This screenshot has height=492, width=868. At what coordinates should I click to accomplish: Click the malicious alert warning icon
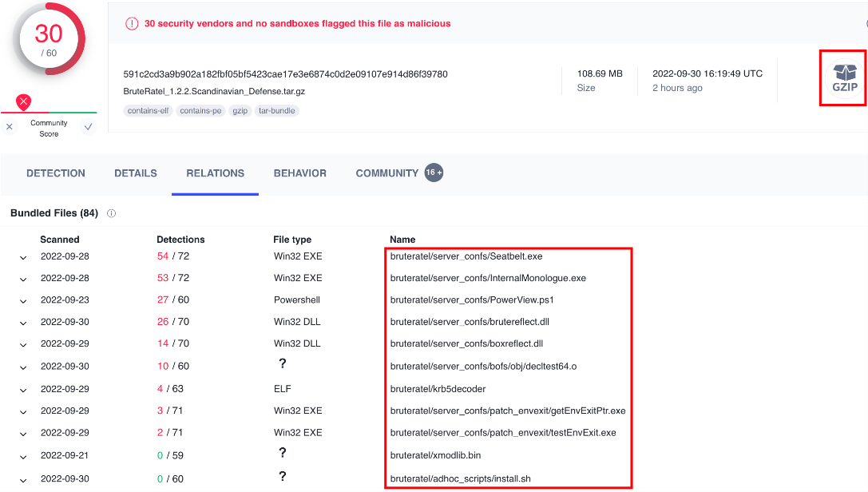click(x=132, y=24)
